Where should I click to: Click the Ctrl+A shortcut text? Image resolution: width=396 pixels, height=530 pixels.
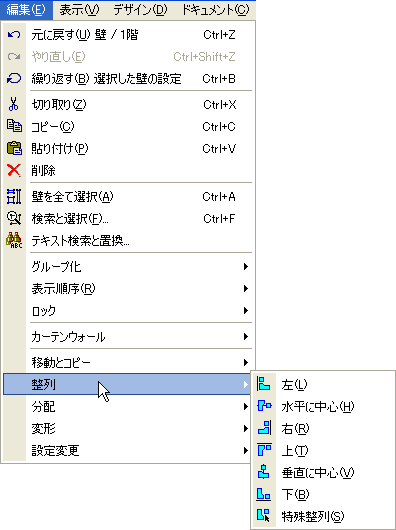219,196
